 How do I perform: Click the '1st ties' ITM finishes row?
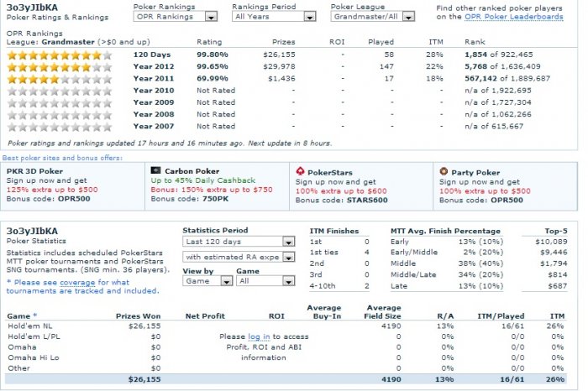coord(339,253)
